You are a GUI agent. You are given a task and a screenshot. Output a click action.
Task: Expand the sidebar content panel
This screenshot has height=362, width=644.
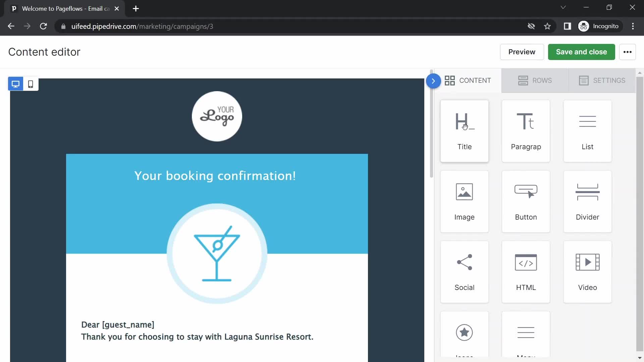click(433, 81)
